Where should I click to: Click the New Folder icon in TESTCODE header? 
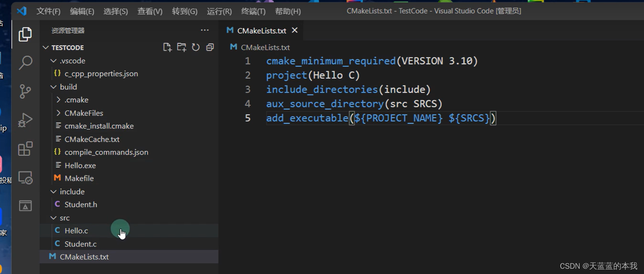click(x=181, y=47)
